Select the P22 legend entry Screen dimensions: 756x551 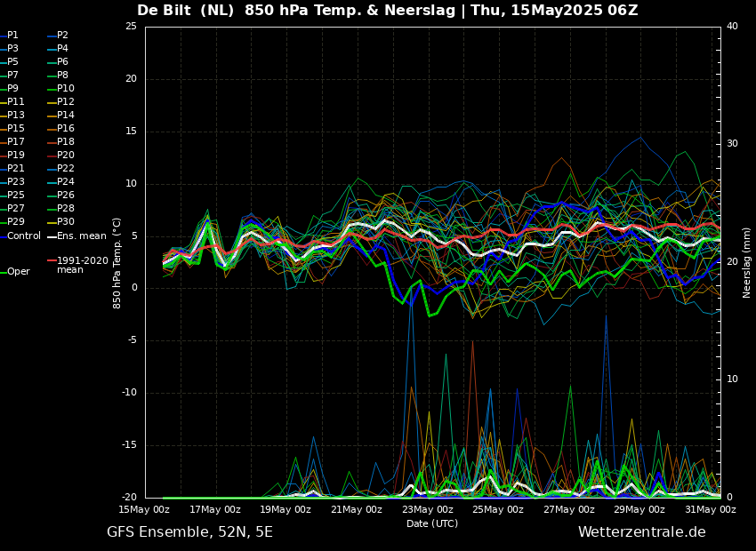pos(66,169)
